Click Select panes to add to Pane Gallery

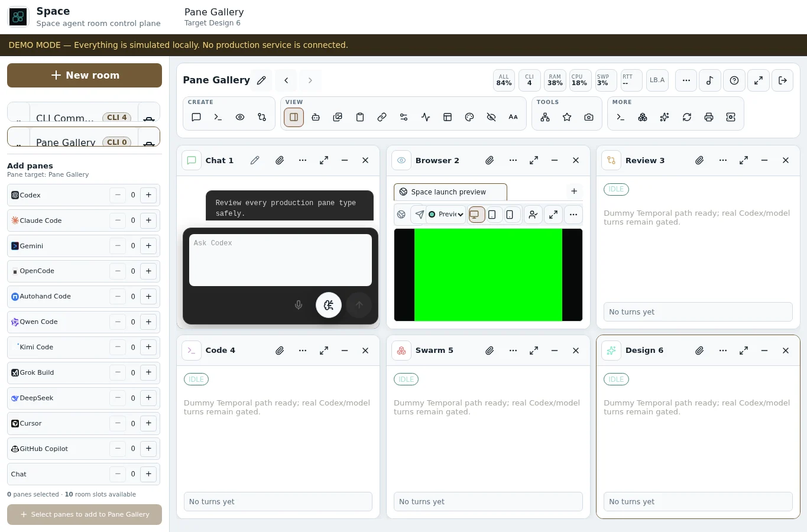[85, 514]
